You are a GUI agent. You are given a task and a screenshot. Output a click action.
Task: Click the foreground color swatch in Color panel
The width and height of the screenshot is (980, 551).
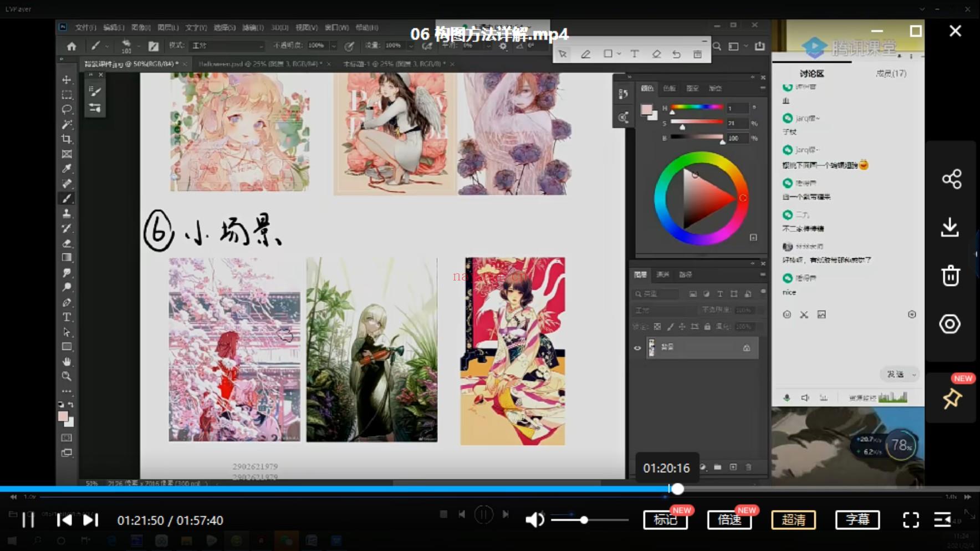(646, 109)
